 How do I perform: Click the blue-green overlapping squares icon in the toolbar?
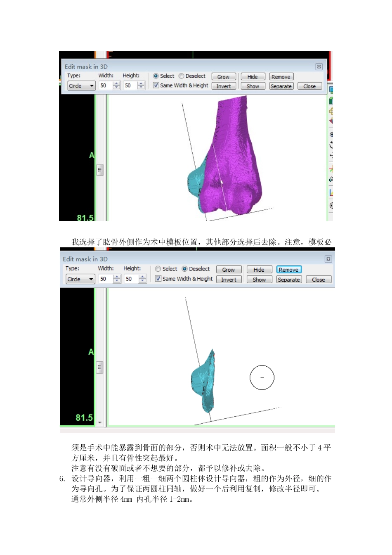(x=331, y=90)
